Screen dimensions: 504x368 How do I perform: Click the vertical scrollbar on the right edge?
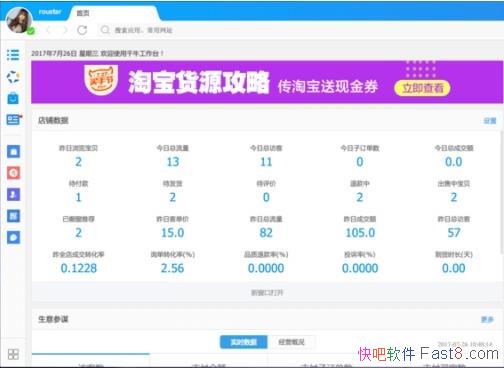point(502,192)
